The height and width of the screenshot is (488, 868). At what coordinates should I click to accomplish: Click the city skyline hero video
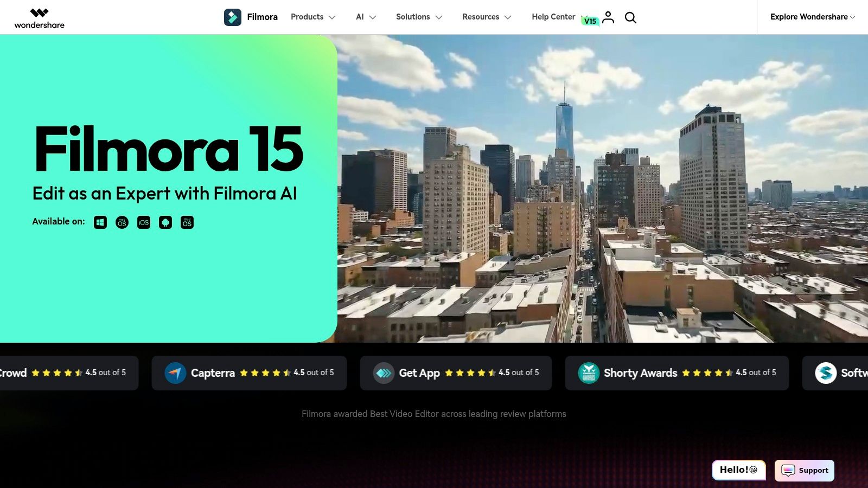pos(603,189)
